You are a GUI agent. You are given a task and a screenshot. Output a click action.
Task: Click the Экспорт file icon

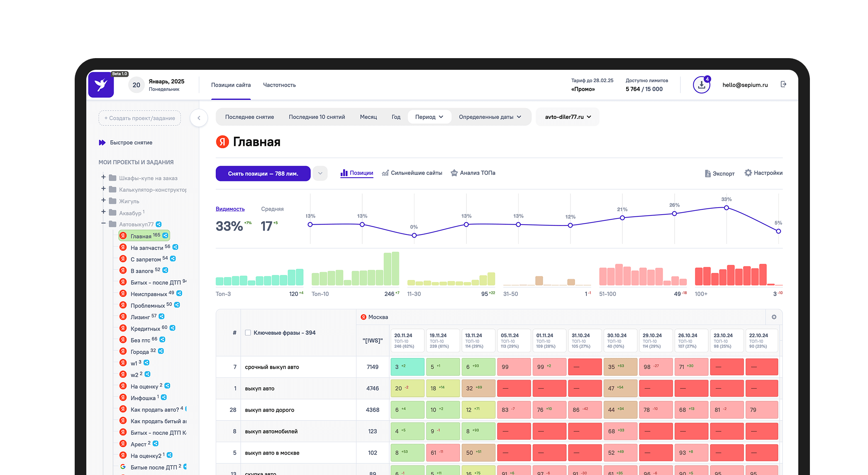pyautogui.click(x=708, y=173)
